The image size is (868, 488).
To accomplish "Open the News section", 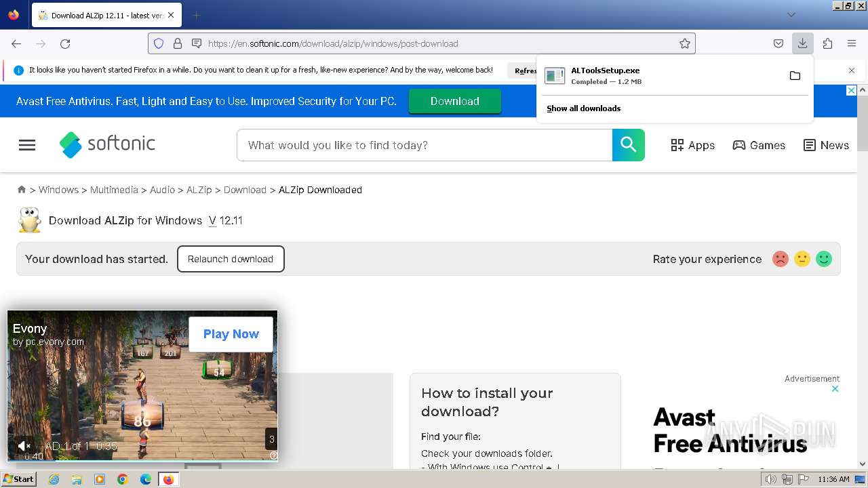I will 826,145.
